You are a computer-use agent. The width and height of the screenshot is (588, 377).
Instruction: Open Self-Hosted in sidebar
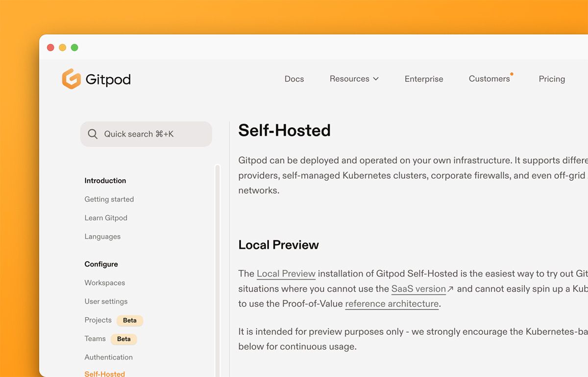tap(105, 374)
